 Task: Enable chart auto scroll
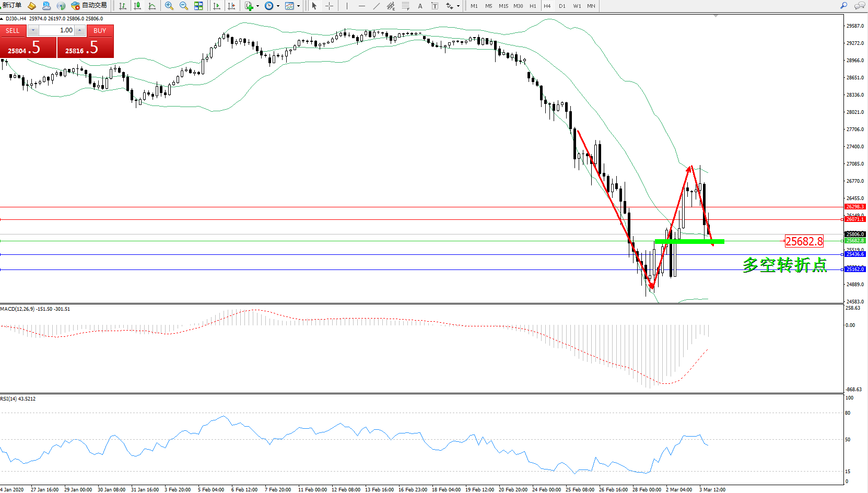(216, 6)
